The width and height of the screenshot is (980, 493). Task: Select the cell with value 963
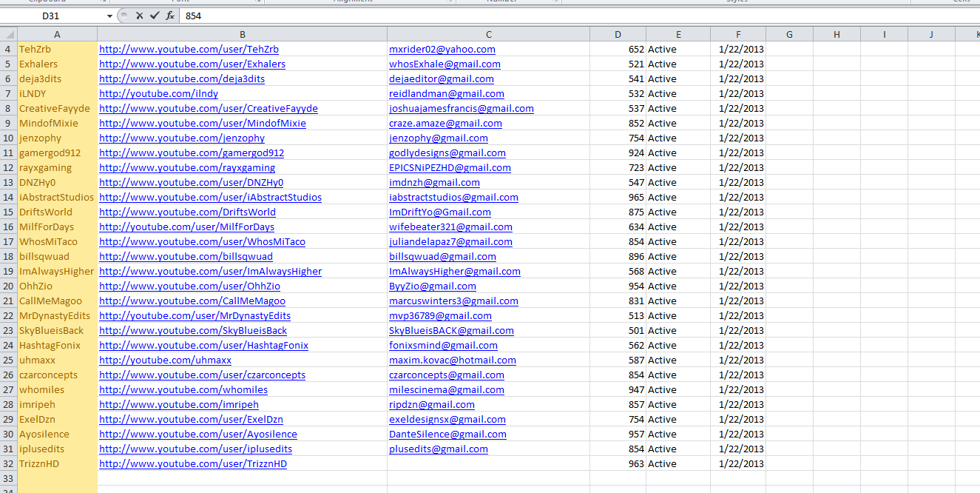pyautogui.click(x=618, y=463)
